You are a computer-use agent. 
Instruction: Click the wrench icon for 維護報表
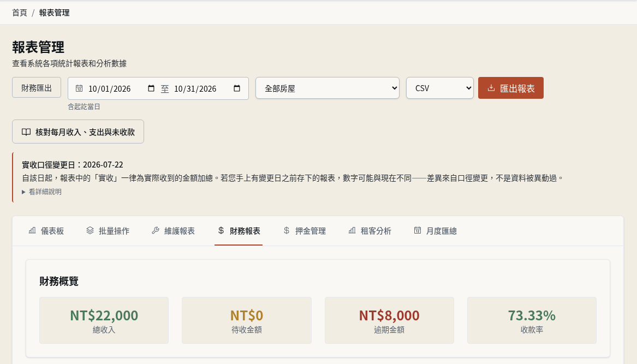click(x=155, y=231)
